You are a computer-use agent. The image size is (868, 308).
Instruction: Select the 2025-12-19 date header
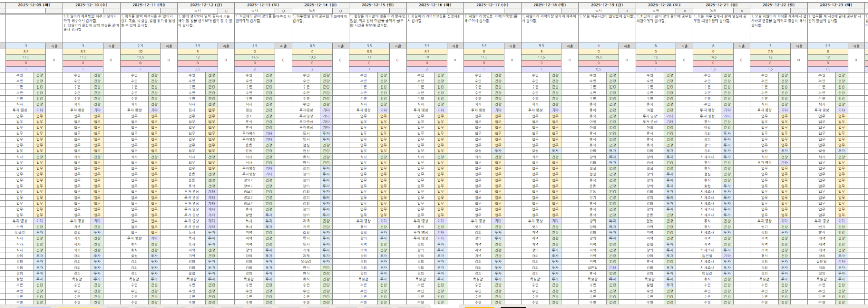[607, 5]
